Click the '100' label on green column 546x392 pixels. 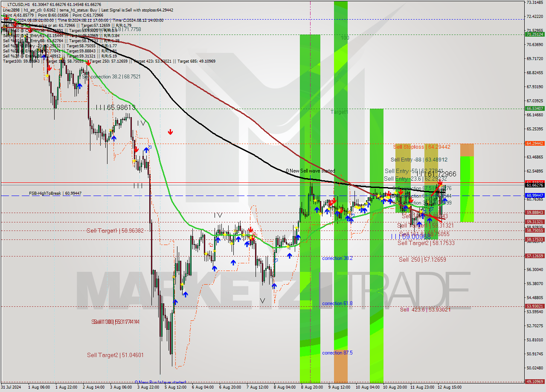[345, 38]
